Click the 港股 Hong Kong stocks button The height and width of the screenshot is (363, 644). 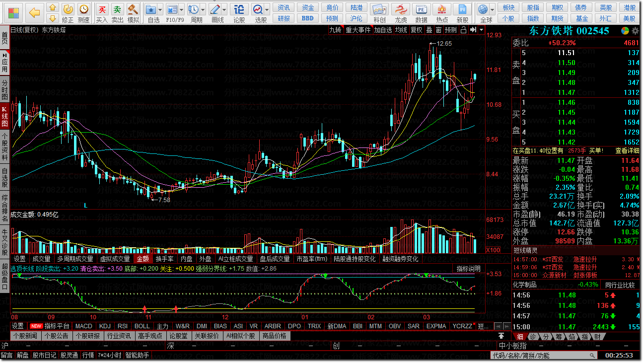630,7
